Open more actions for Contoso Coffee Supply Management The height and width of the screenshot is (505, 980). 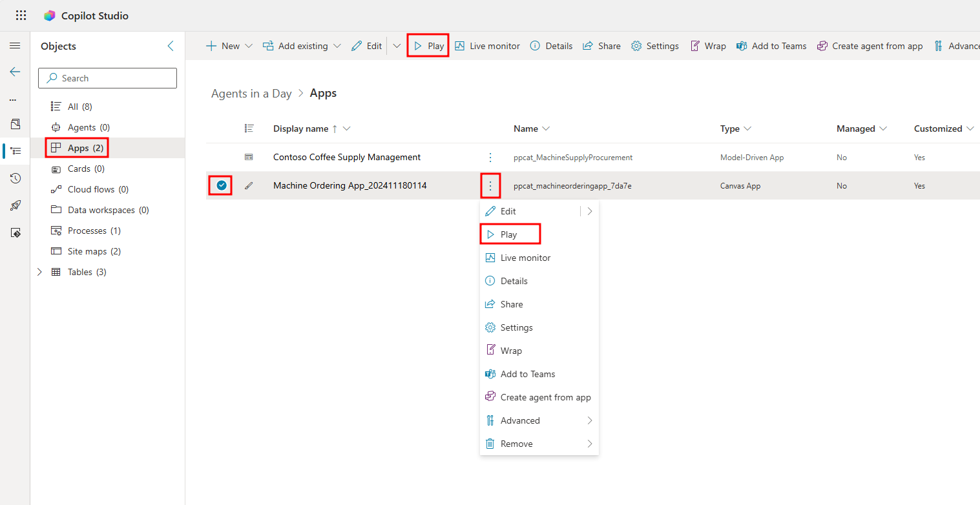pyautogui.click(x=490, y=158)
